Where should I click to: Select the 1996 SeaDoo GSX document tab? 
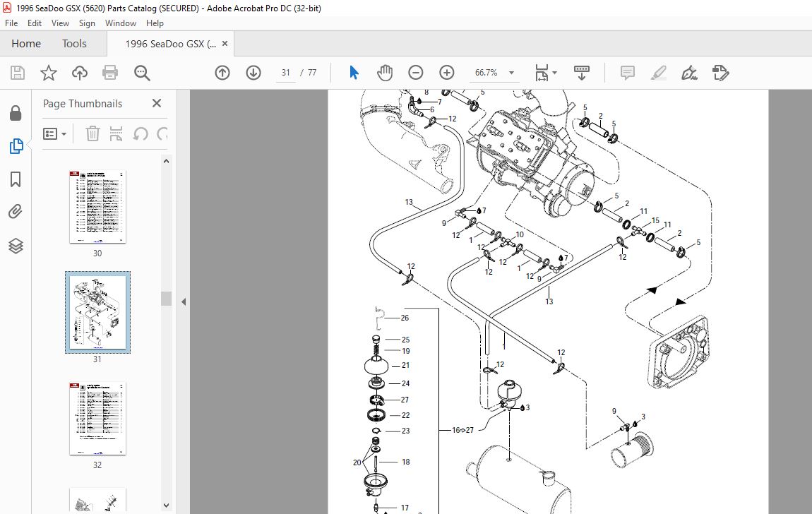click(171, 44)
